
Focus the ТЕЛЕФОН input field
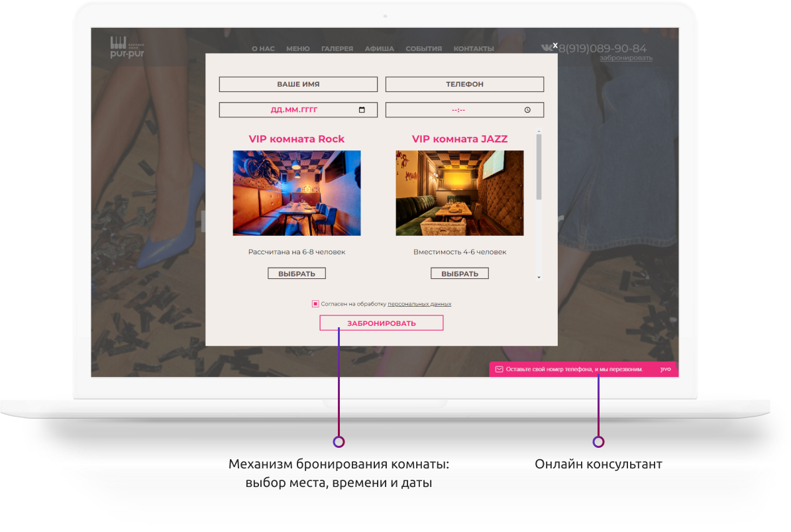pos(464,84)
